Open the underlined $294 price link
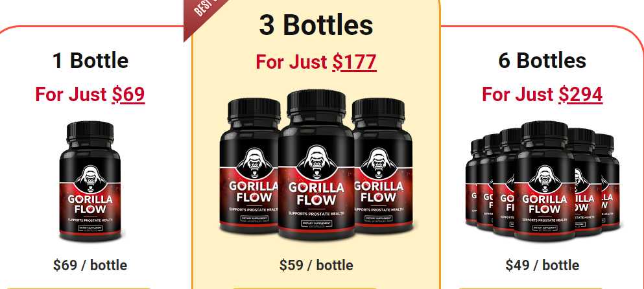 [x=580, y=94]
